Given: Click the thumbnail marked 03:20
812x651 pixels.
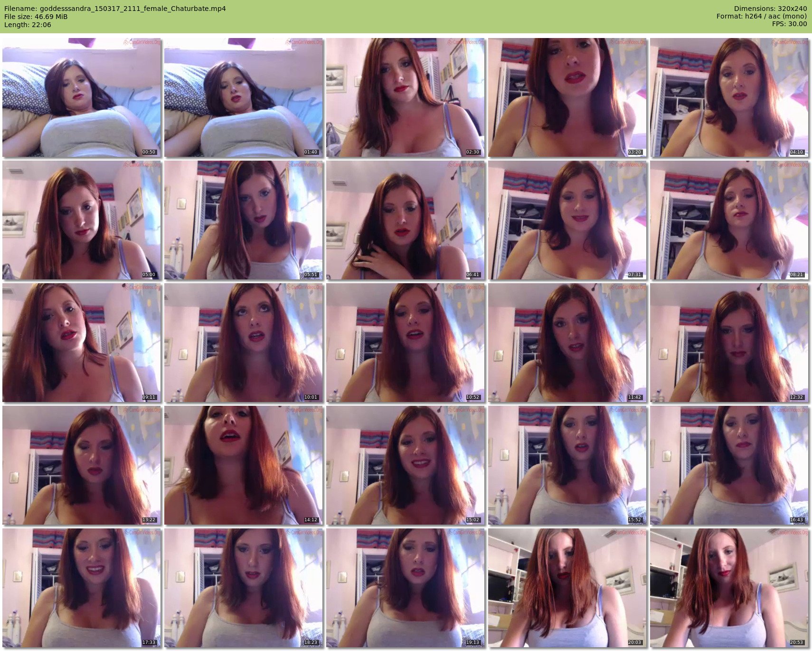Looking at the screenshot, I should point(567,97).
